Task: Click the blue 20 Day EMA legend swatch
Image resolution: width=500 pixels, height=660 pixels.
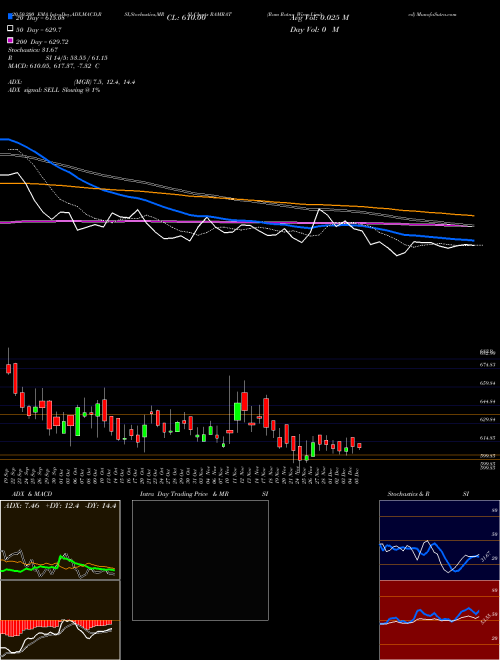Action: tap(10, 17)
